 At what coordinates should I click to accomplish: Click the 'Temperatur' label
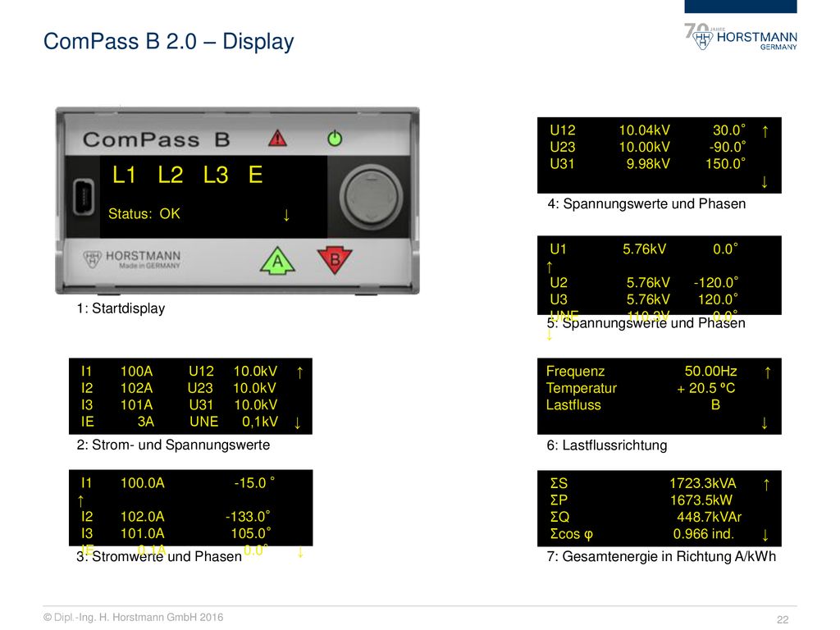pyautogui.click(x=582, y=388)
